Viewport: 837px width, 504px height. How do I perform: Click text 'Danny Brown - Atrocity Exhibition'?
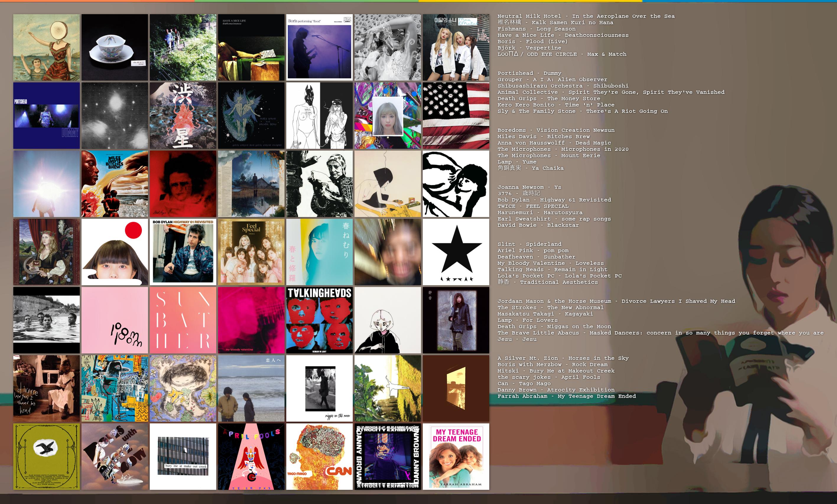coord(556,390)
